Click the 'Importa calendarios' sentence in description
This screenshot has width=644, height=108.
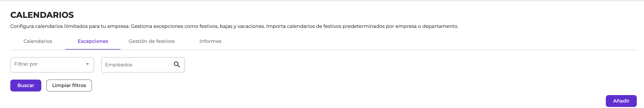[361, 26]
